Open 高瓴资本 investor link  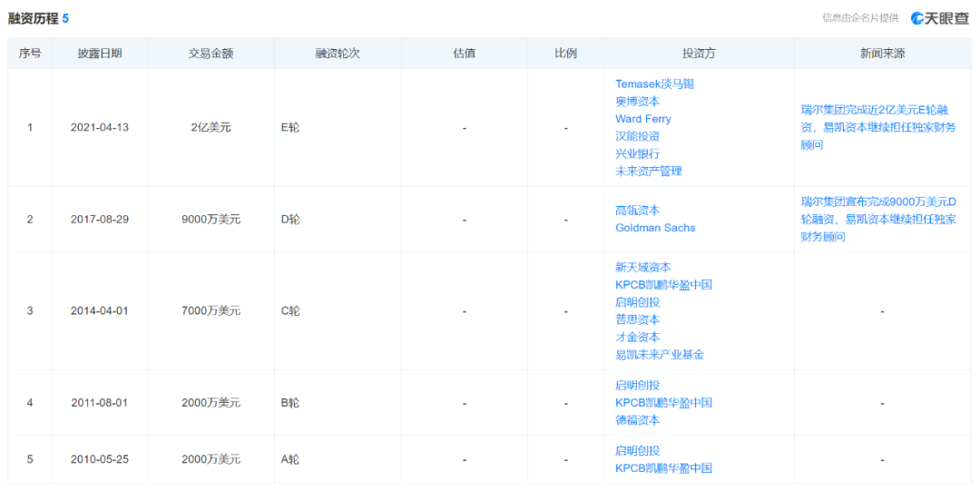(638, 211)
